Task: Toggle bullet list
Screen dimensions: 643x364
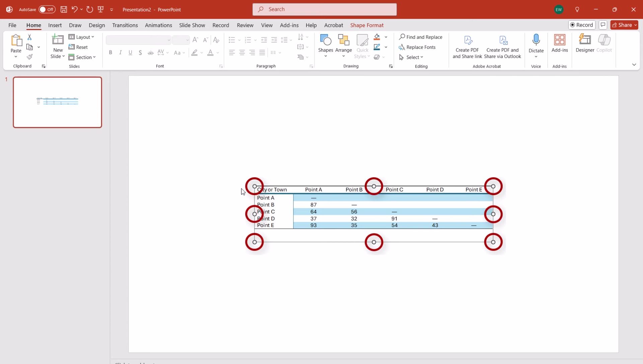Action: 232,40
